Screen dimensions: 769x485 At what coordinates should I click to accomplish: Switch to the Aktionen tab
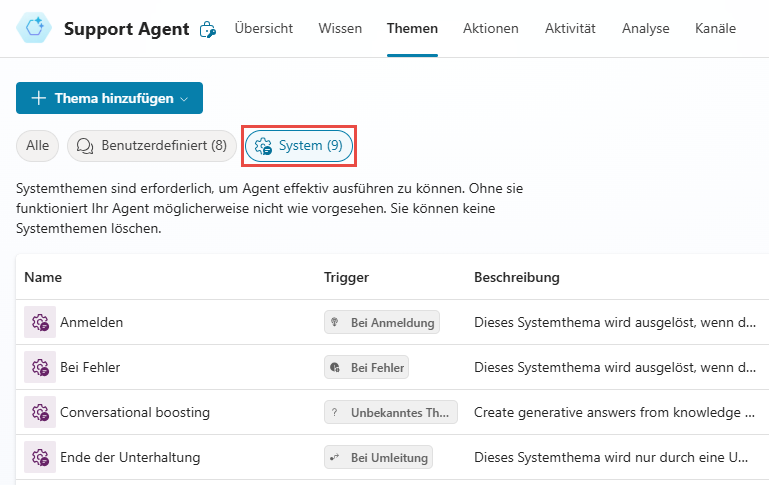pos(490,28)
